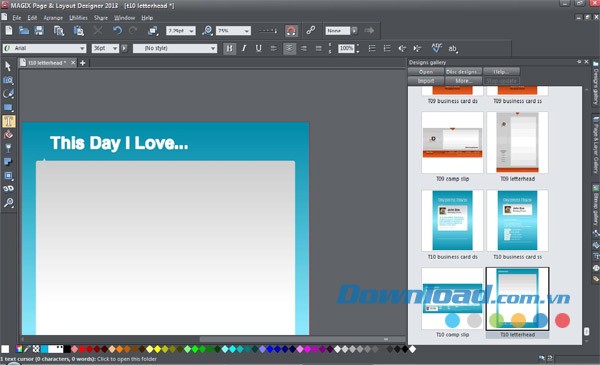Click the Paste clipboard icon
The image size is (600, 365).
point(78,31)
